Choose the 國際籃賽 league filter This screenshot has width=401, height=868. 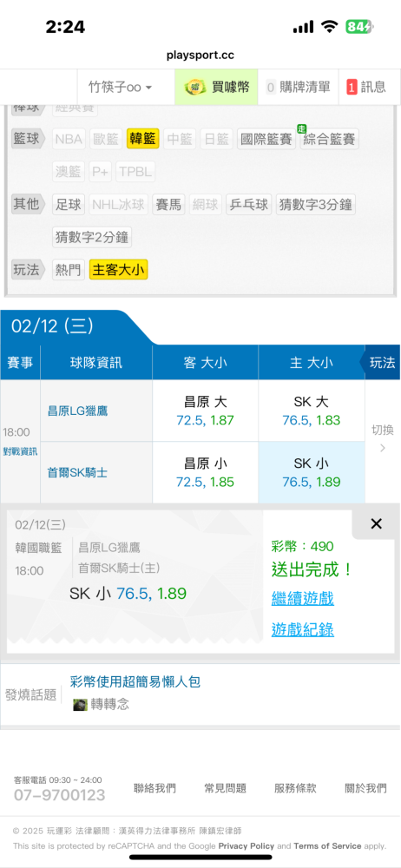tap(266, 139)
